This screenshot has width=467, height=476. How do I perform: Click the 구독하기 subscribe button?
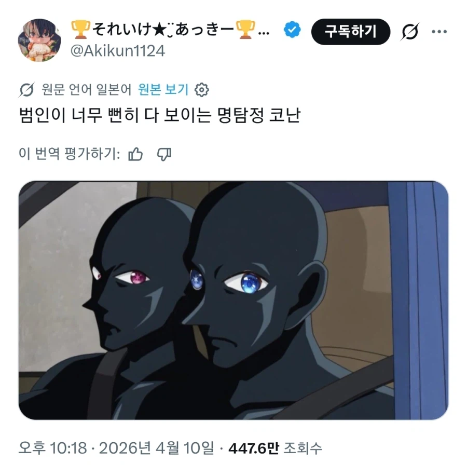pyautogui.click(x=351, y=32)
